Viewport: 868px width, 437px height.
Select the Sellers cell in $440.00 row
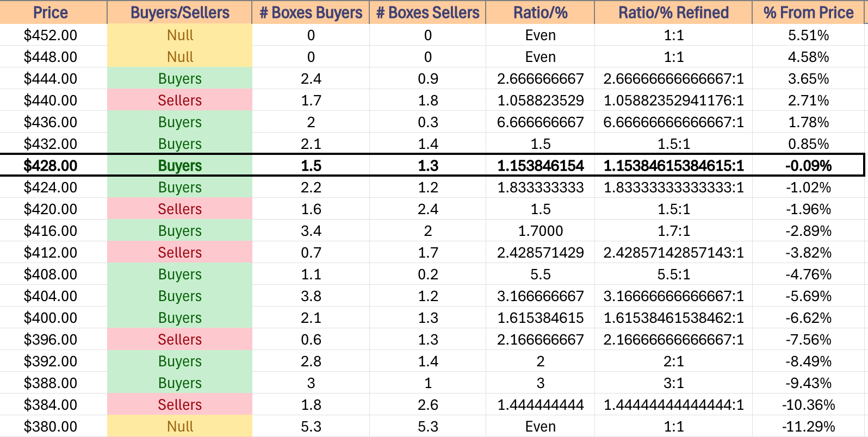pos(180,101)
